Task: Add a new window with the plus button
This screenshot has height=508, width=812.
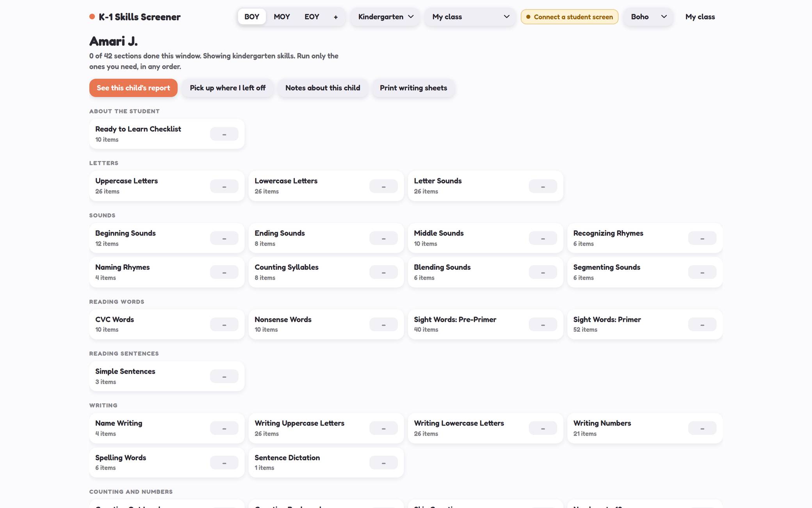Action: [336, 17]
